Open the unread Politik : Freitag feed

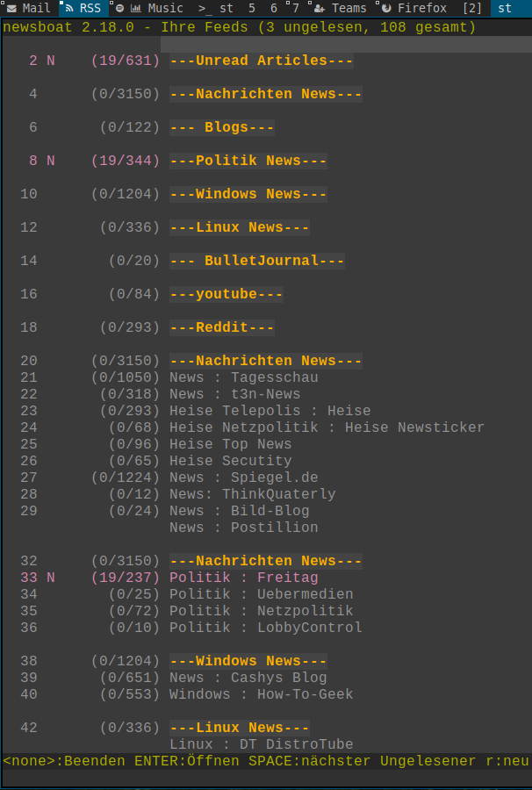(x=243, y=578)
